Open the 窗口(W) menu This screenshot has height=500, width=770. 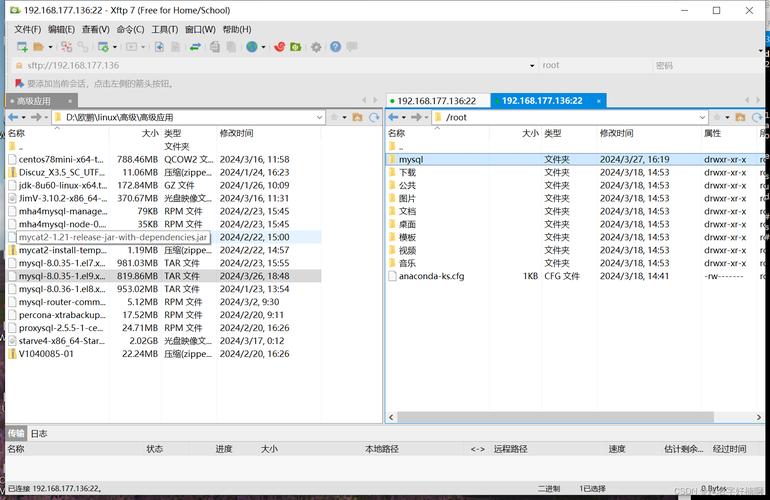pyautogui.click(x=200, y=29)
